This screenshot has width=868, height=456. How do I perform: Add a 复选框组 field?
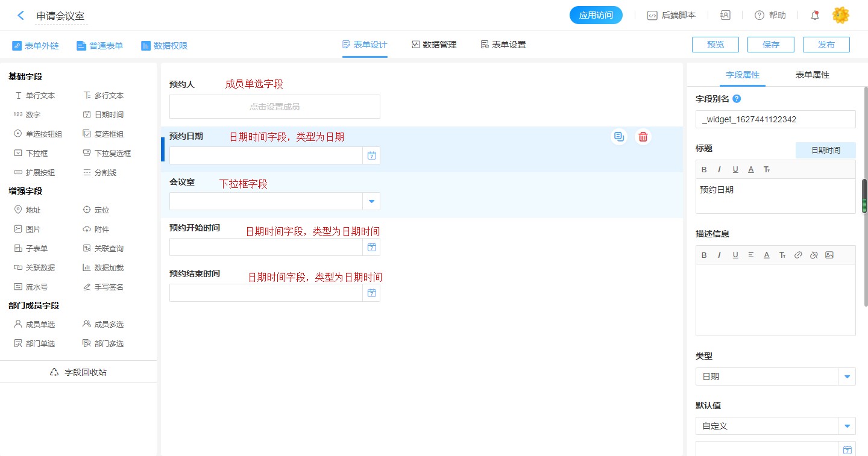(107, 134)
